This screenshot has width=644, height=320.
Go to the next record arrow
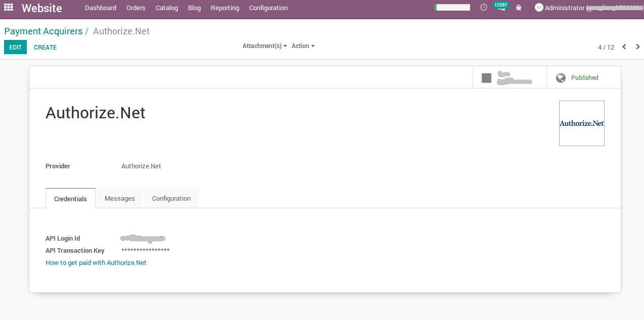coord(637,47)
